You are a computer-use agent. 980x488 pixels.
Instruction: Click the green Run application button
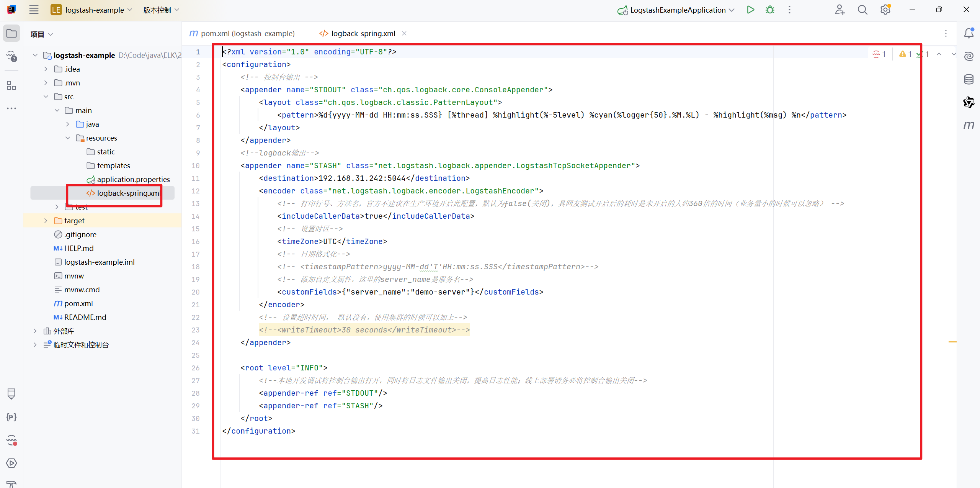[x=750, y=10]
